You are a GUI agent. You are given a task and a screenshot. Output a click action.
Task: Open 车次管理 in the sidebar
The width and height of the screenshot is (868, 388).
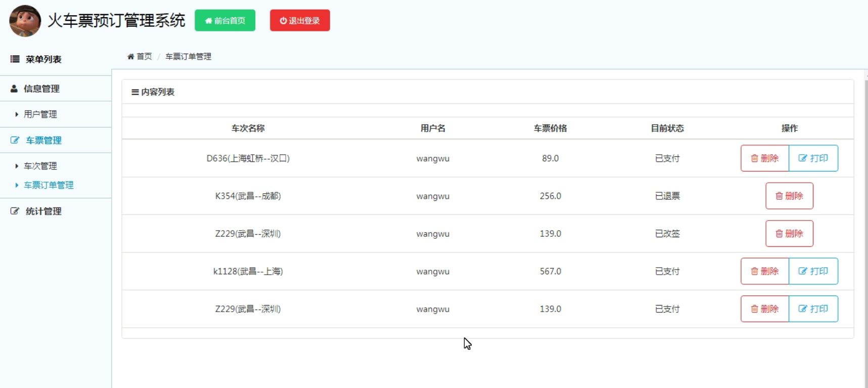(40, 166)
